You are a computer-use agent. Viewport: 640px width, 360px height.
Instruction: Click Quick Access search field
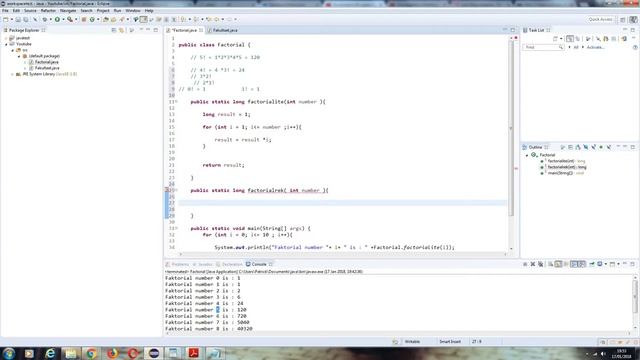coord(600,19)
